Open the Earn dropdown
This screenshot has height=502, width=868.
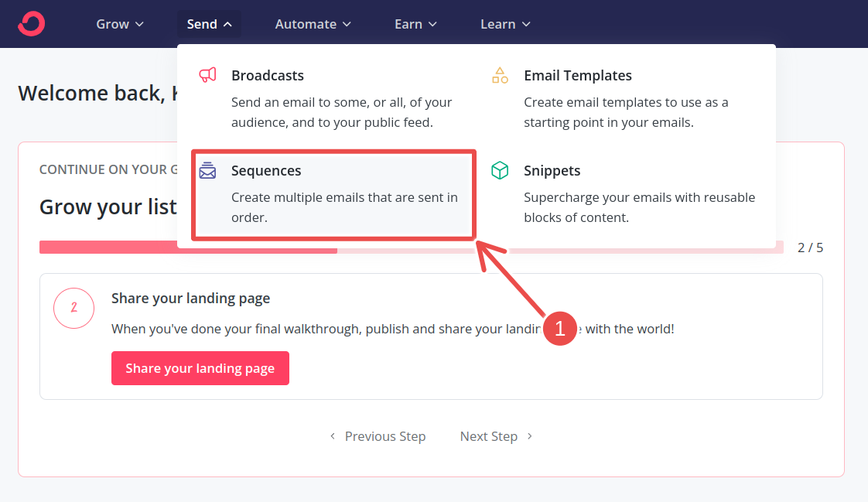click(x=415, y=24)
